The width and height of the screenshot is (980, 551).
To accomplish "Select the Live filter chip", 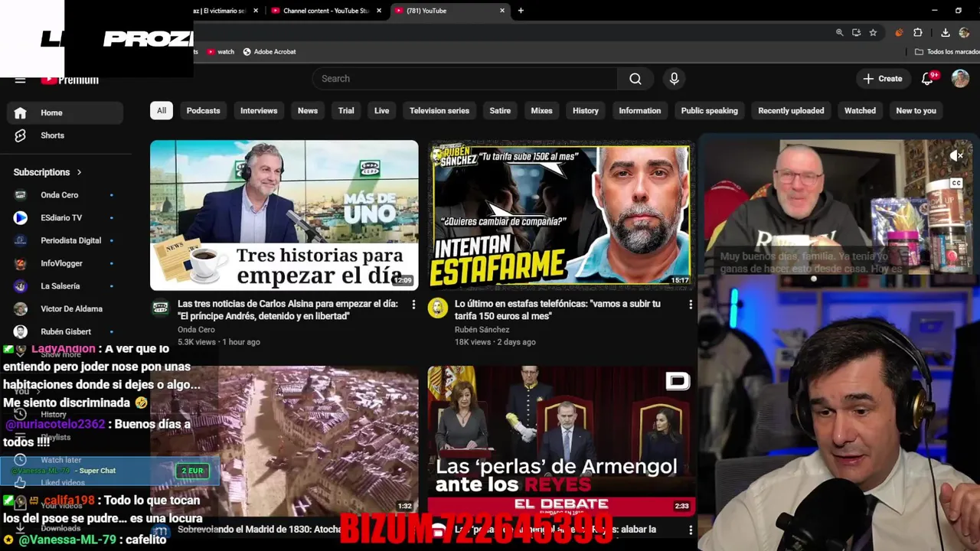I will click(x=381, y=111).
